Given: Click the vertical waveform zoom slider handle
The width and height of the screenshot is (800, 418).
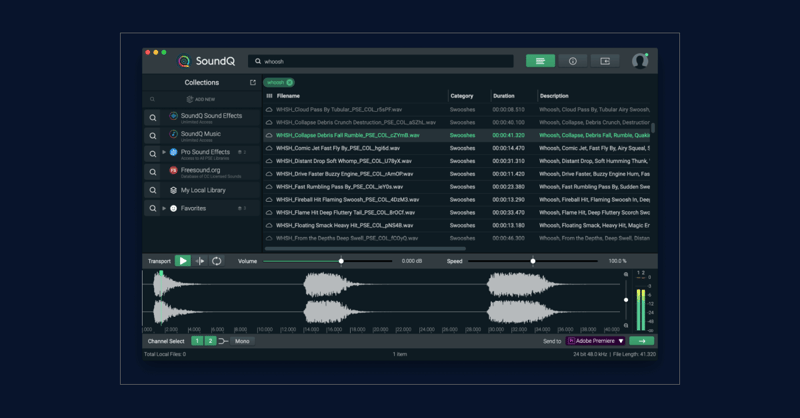Looking at the screenshot, I should pyautogui.click(x=626, y=300).
